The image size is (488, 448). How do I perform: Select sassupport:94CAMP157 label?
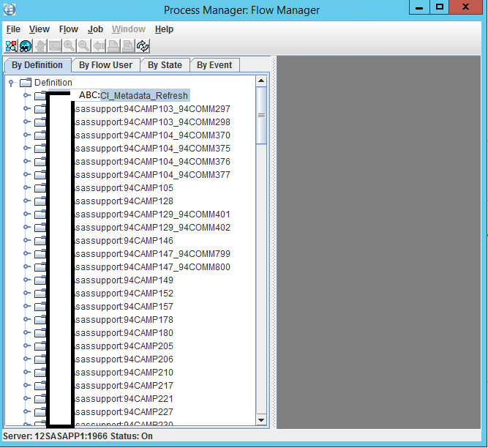124,306
